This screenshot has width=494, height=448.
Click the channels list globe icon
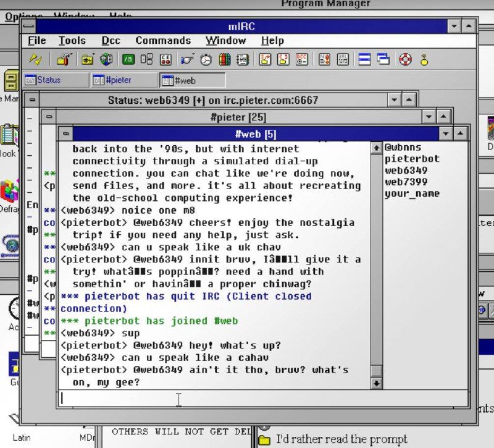106,59
